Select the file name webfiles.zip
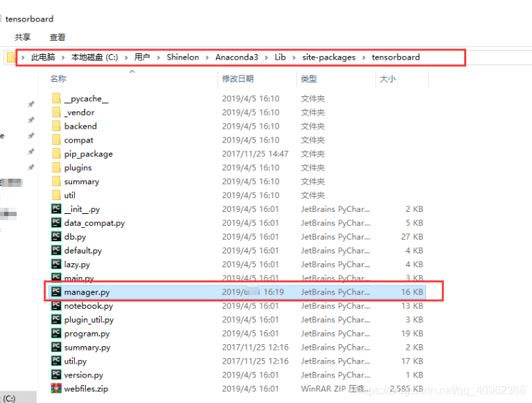The width and height of the screenshot is (532, 403). [86, 388]
